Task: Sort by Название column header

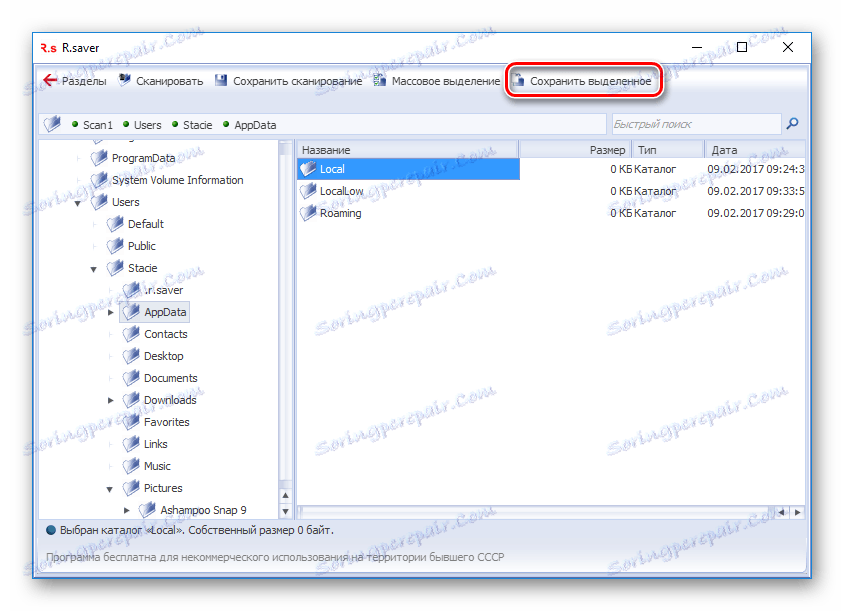Action: 407,150
